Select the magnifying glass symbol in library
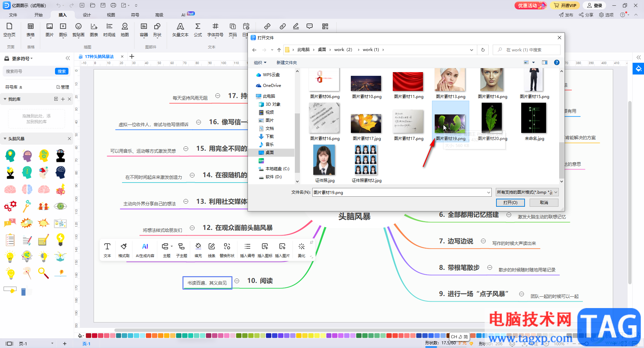The image size is (644, 348). tap(43, 273)
